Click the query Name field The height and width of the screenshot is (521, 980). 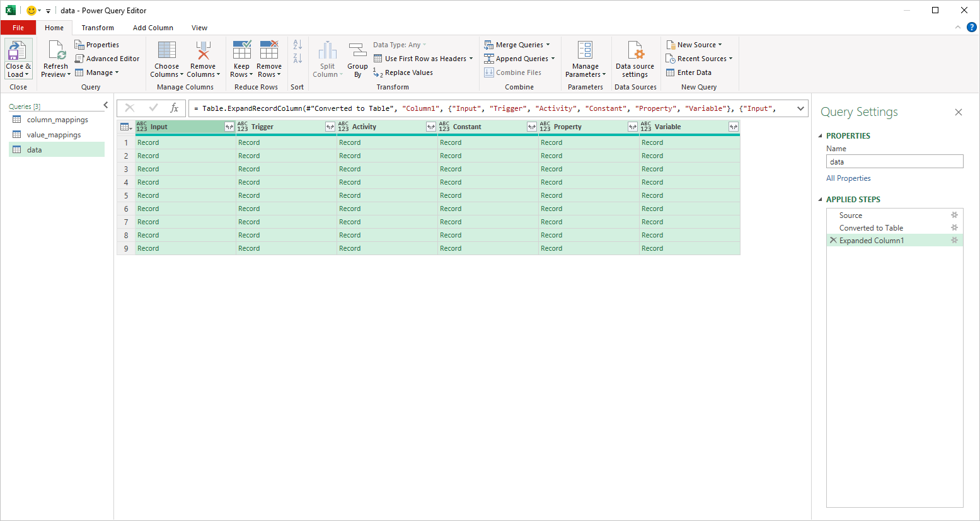[x=894, y=162]
